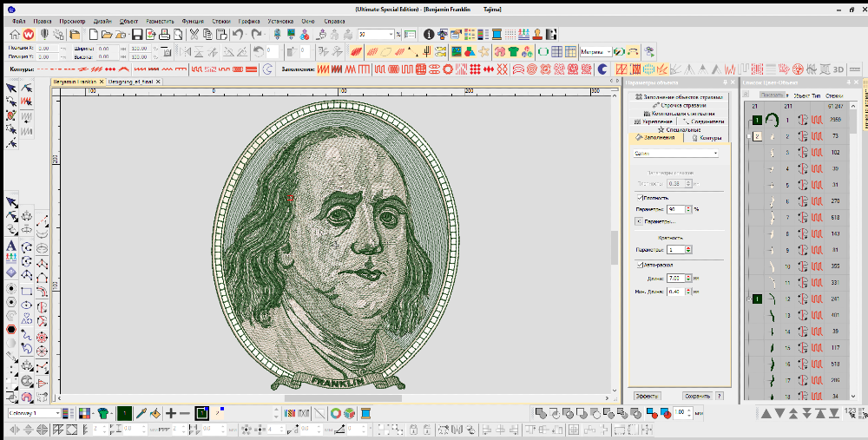Image resolution: width=868 pixels, height=440 pixels.
Task: Open the Стежки menu
Action: (220, 19)
